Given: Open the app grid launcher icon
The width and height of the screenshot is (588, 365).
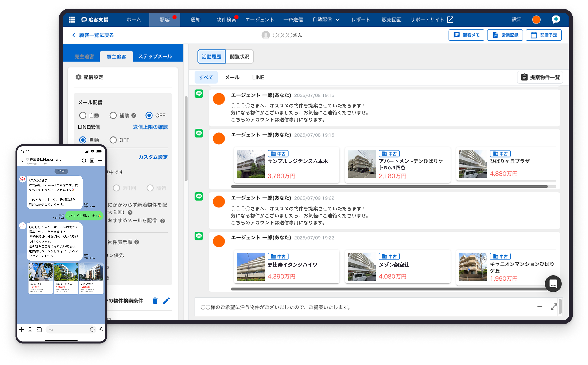Looking at the screenshot, I should (72, 20).
